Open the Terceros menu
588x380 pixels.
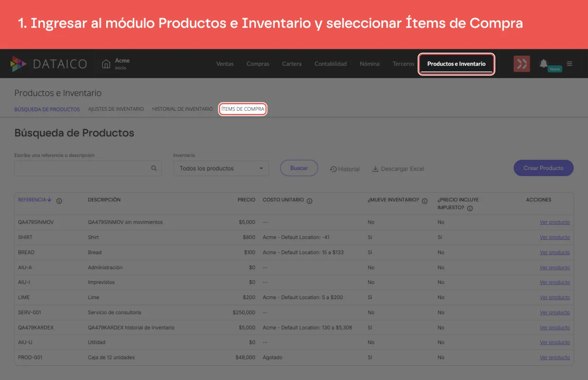click(403, 64)
